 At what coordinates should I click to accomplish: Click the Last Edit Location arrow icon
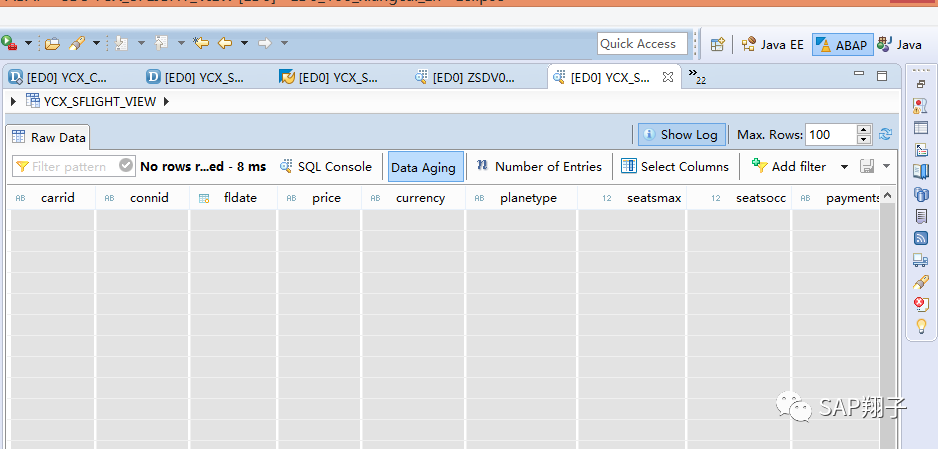pyautogui.click(x=201, y=43)
